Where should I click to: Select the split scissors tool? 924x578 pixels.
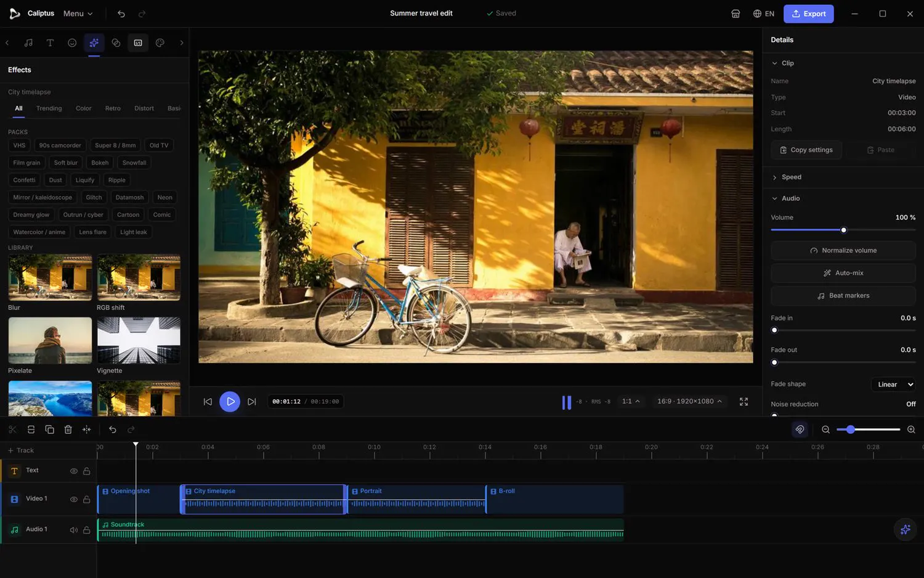coord(13,429)
